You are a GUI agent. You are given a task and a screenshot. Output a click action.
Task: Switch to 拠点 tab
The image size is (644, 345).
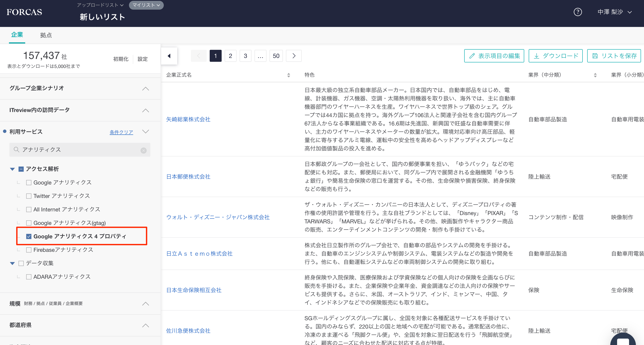[46, 35]
